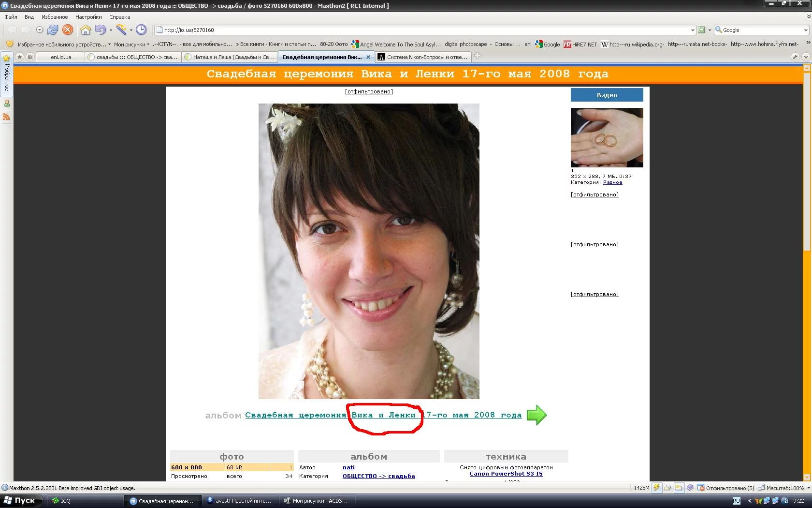Click the purple diamond status bar icon
The image size is (812, 508).
(690, 488)
